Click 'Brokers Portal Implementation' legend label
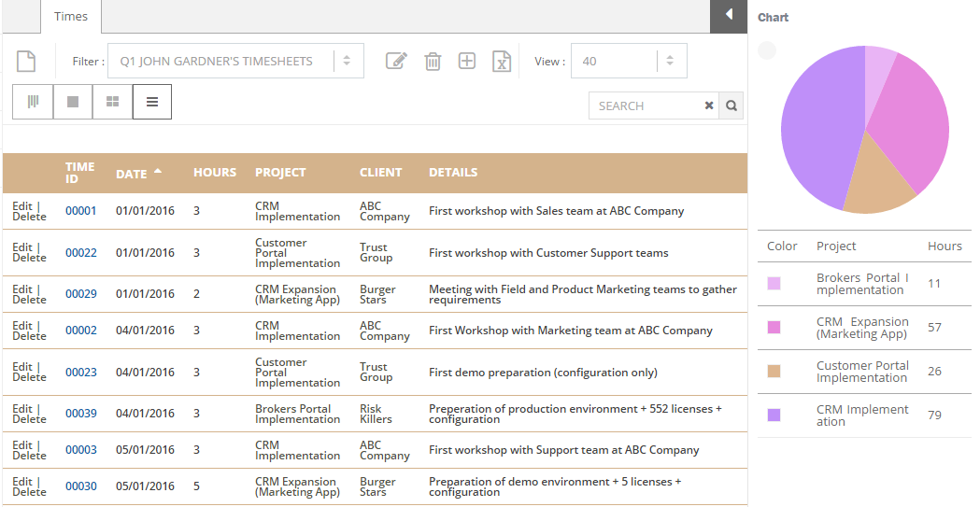 pyautogui.click(x=862, y=284)
